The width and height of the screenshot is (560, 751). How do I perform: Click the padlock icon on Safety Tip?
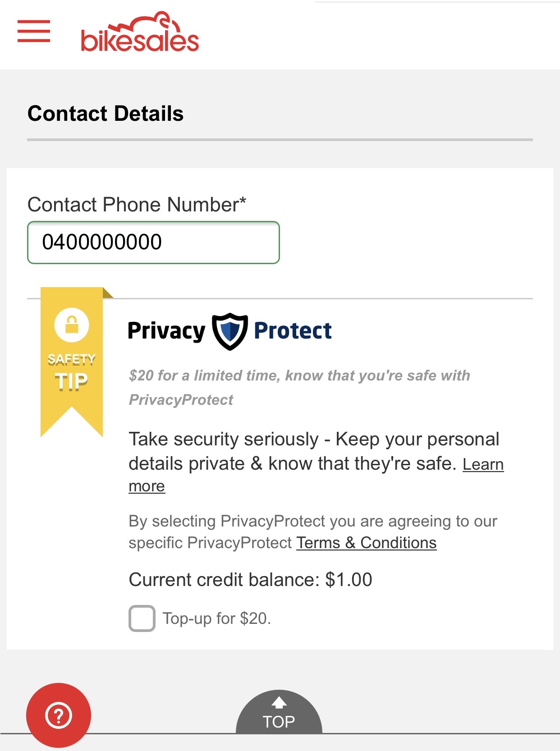[72, 325]
